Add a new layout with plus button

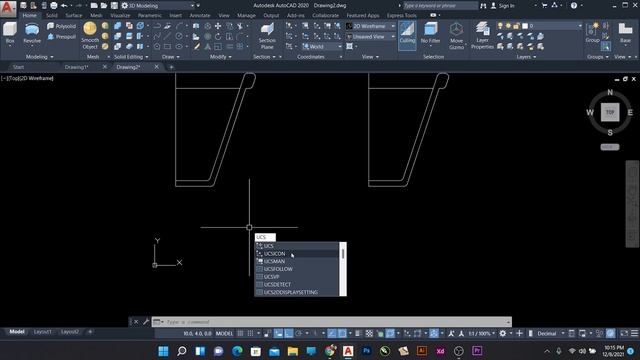90,332
